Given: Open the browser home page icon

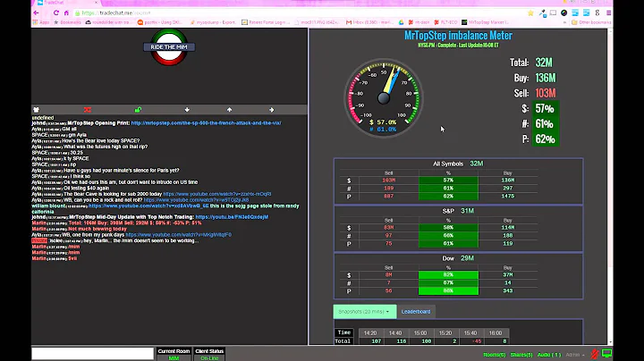Looking at the screenshot, I should pos(66,13).
